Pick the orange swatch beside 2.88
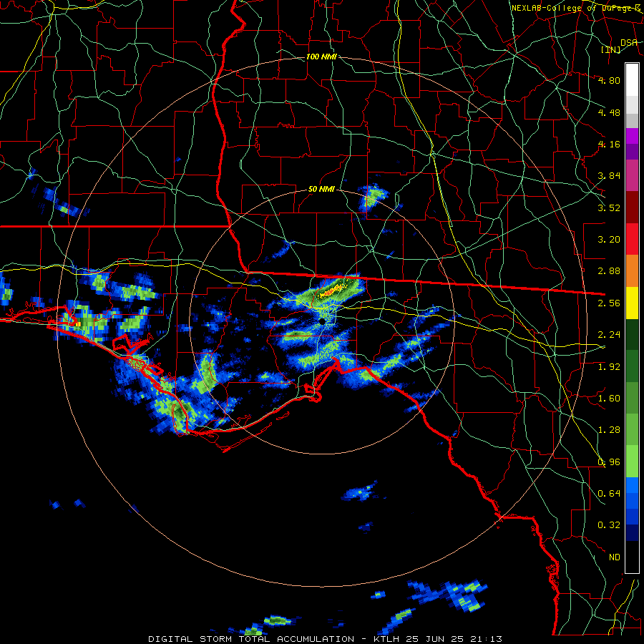The image size is (644, 644). (632, 271)
